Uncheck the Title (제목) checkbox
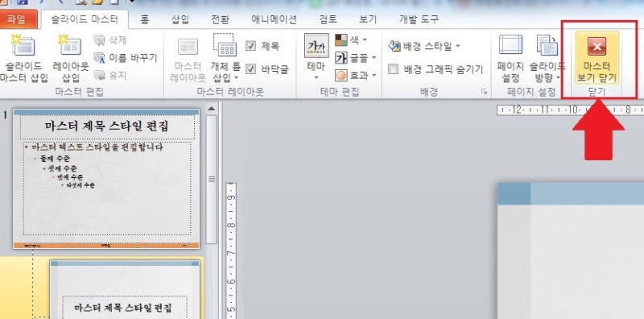Viewport: 644px width, 319px height. click(250, 46)
